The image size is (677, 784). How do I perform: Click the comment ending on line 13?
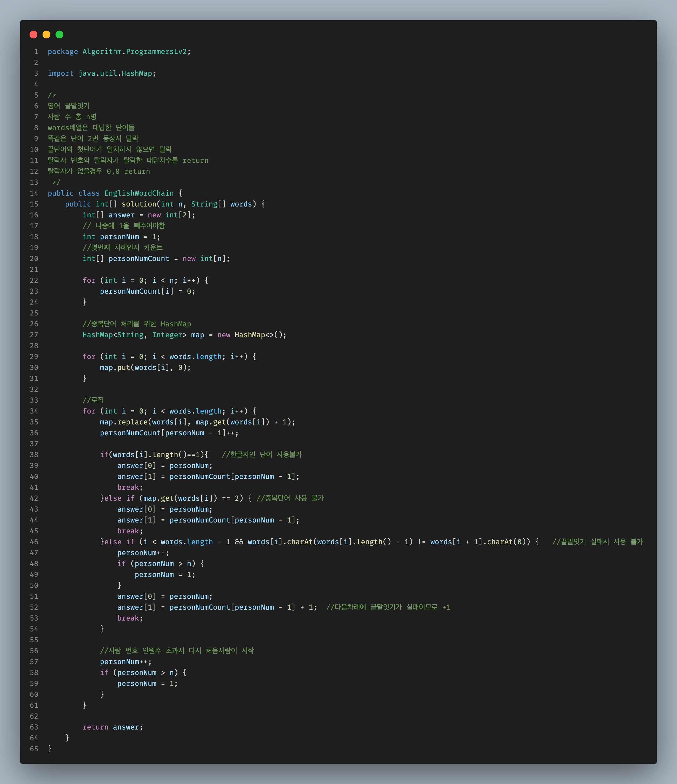[56, 182]
